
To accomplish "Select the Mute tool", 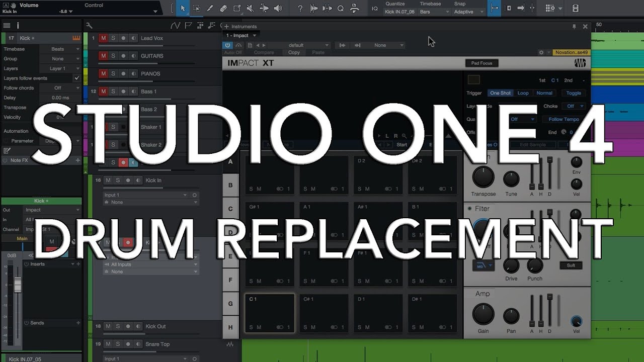I will (251, 8).
